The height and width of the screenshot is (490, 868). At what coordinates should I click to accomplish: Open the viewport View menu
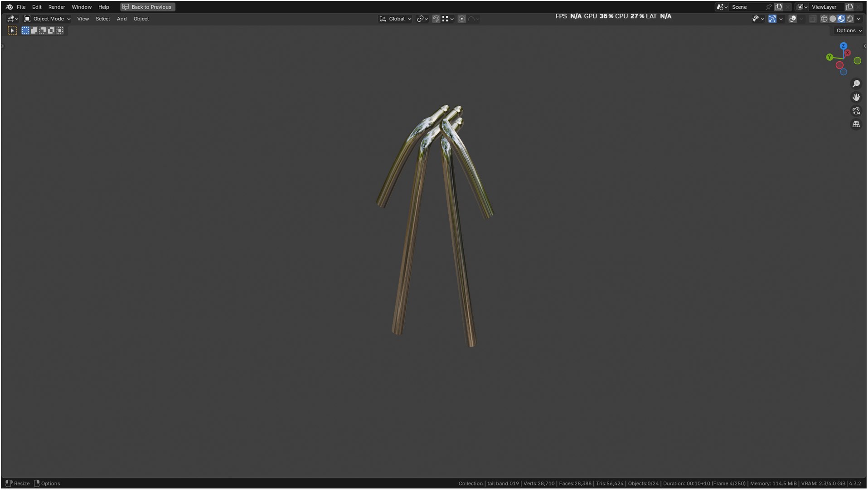(83, 19)
